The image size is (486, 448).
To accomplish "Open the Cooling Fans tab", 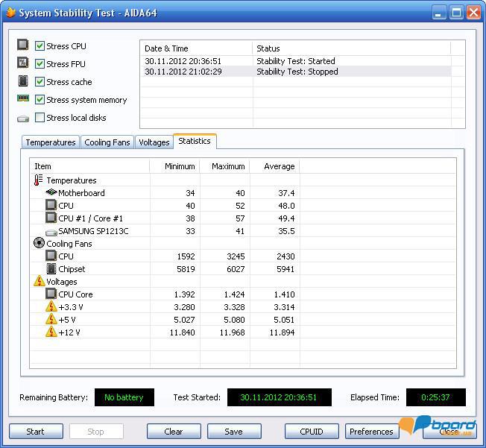I will (107, 142).
